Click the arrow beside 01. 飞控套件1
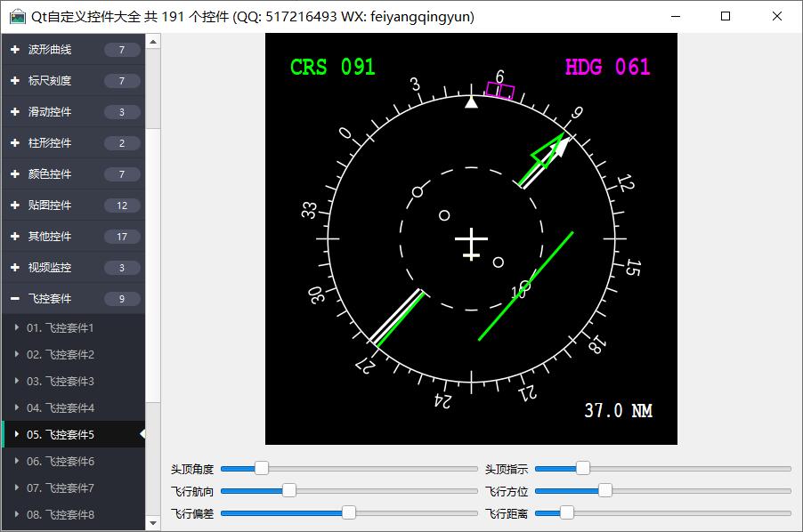 point(17,328)
